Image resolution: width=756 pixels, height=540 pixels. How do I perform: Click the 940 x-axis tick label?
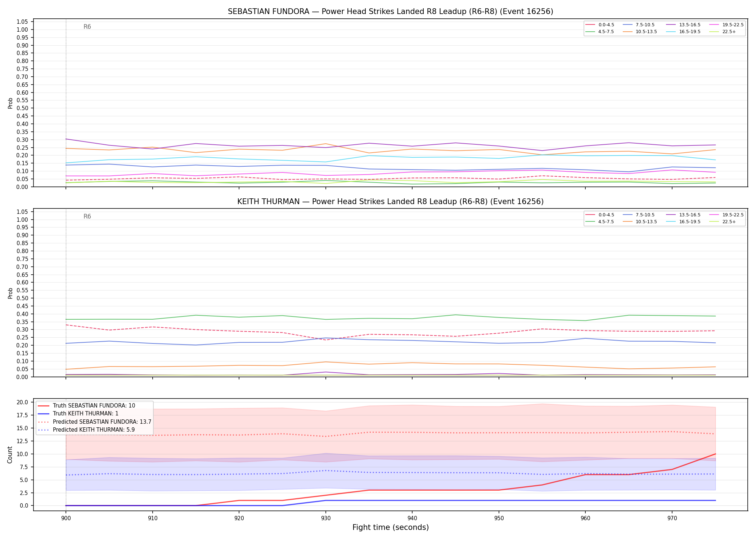tap(412, 518)
